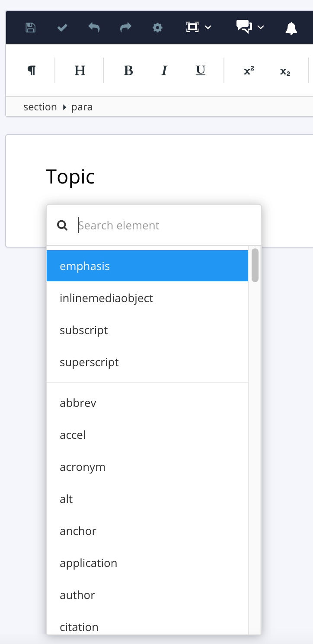313x644 pixels.
Task: Apply superscript formatting
Action: [248, 70]
